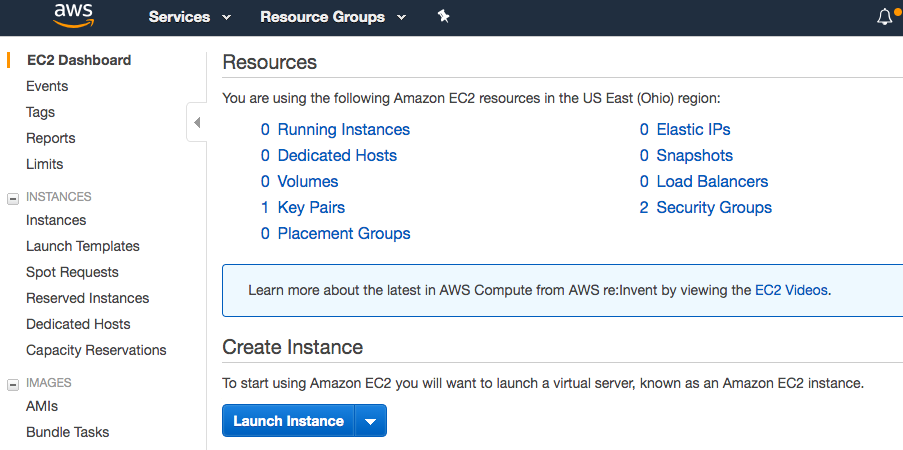Open the Placement Groups resource link
This screenshot has height=450, width=903.
(x=344, y=233)
